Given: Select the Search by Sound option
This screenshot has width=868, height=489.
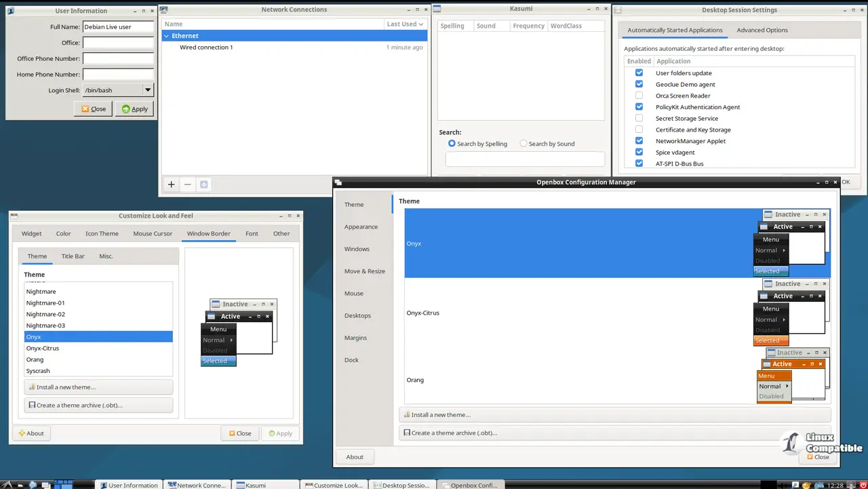Looking at the screenshot, I should (x=523, y=143).
